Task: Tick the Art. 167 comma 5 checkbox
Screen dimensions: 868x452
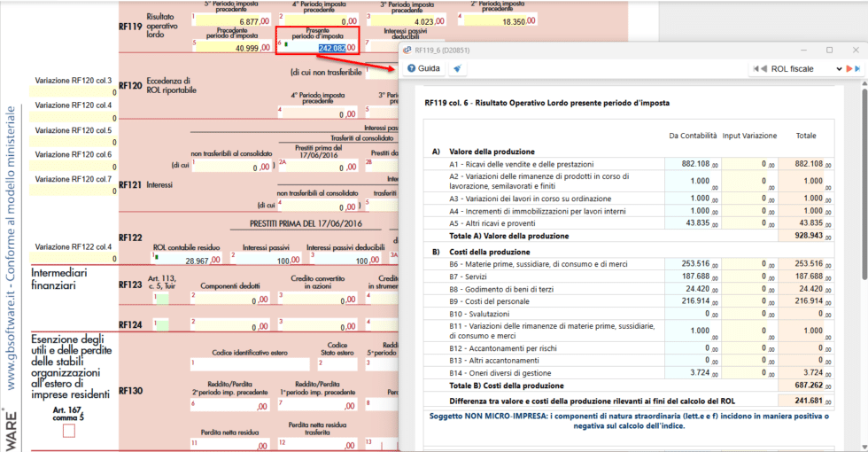Action: click(x=69, y=431)
